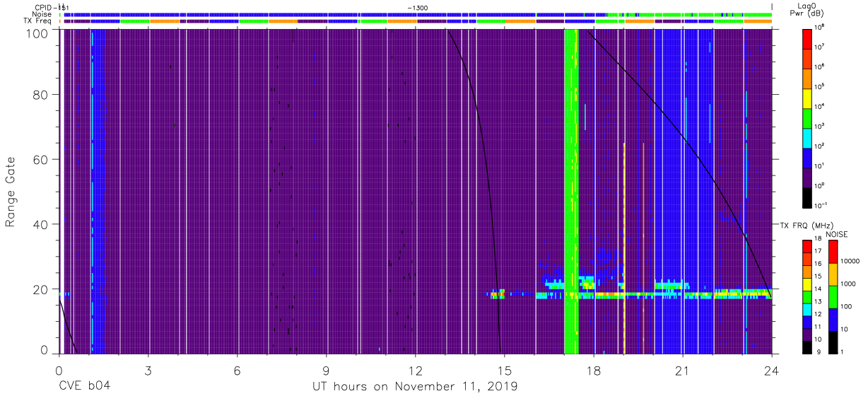Click x-axis tick label '6'
This screenshot has width=868, height=401.
coord(237,370)
